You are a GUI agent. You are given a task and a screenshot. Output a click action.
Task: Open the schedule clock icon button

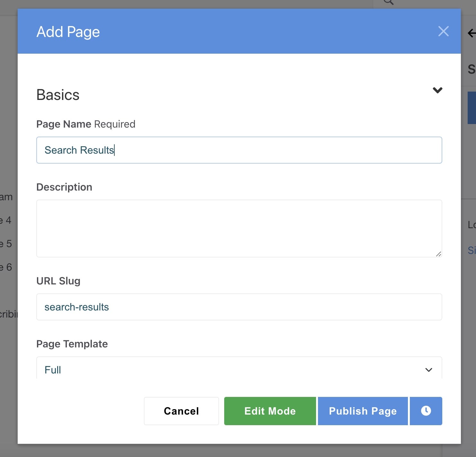pos(426,411)
